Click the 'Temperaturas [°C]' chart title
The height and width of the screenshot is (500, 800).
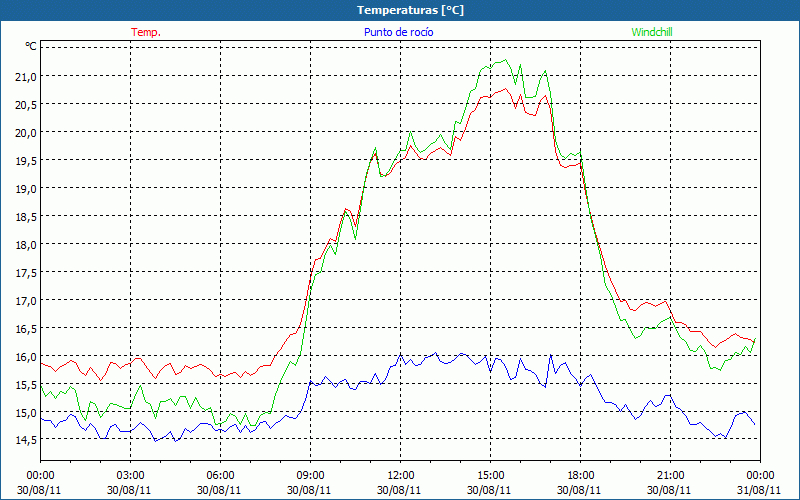pos(410,10)
